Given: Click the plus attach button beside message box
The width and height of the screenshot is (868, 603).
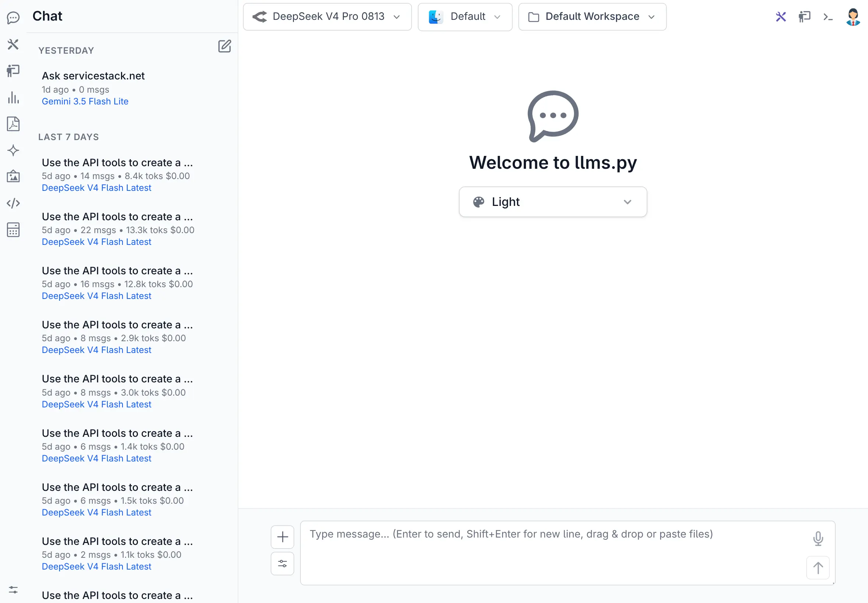Looking at the screenshot, I should (282, 537).
